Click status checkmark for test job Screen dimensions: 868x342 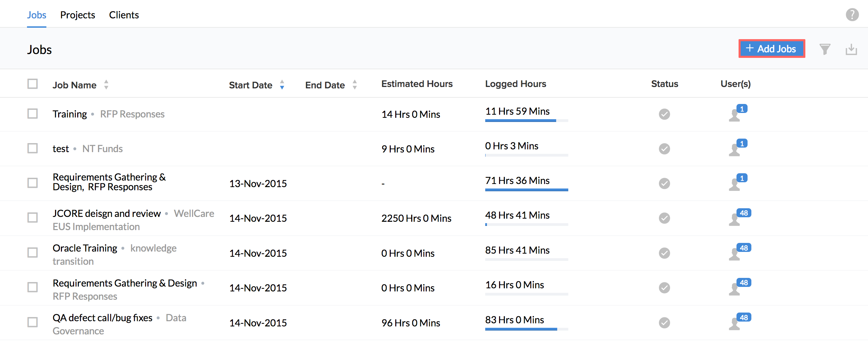coord(664,149)
